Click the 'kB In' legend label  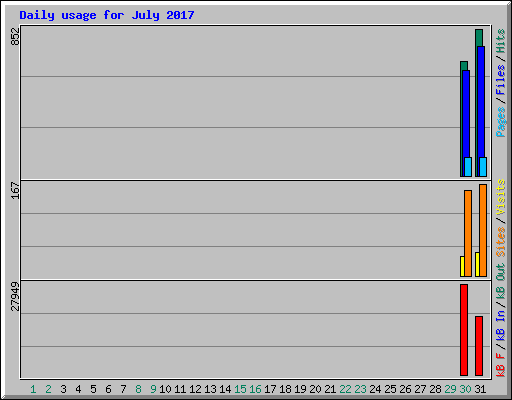coord(501,325)
